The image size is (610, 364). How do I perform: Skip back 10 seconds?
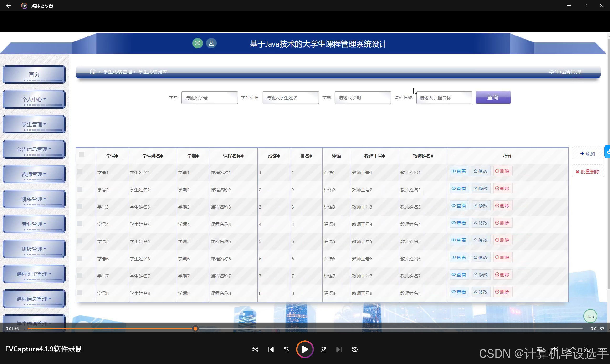click(287, 349)
